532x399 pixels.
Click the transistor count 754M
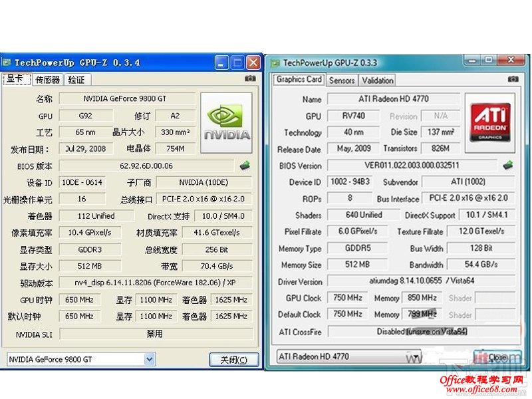pos(176,148)
